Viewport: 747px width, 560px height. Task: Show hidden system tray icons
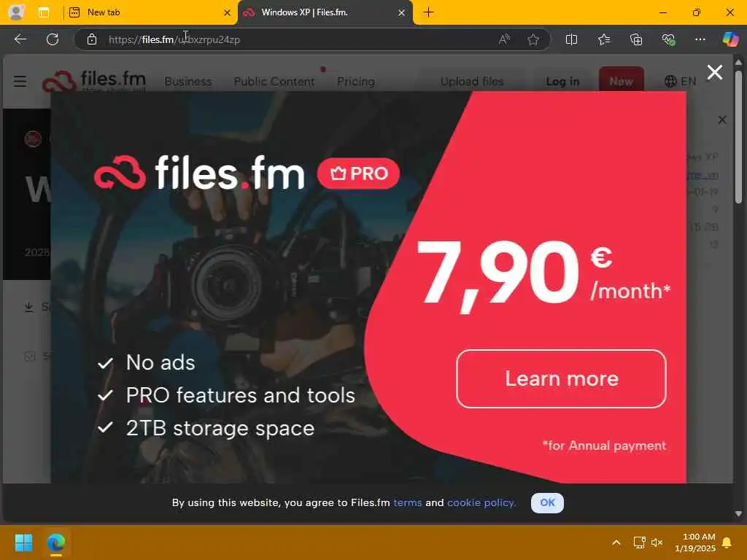tap(616, 542)
